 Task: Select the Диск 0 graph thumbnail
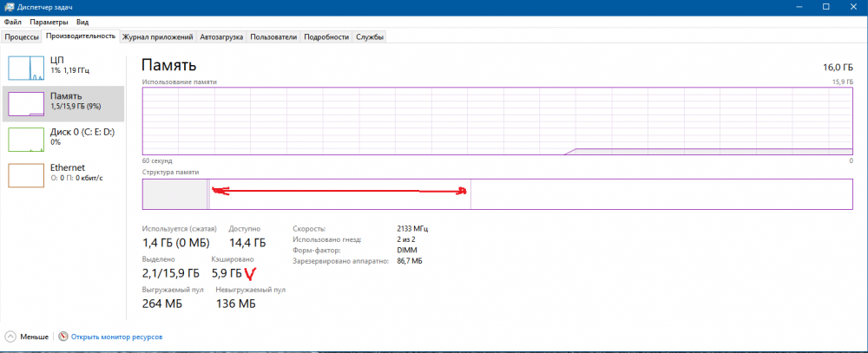click(26, 139)
